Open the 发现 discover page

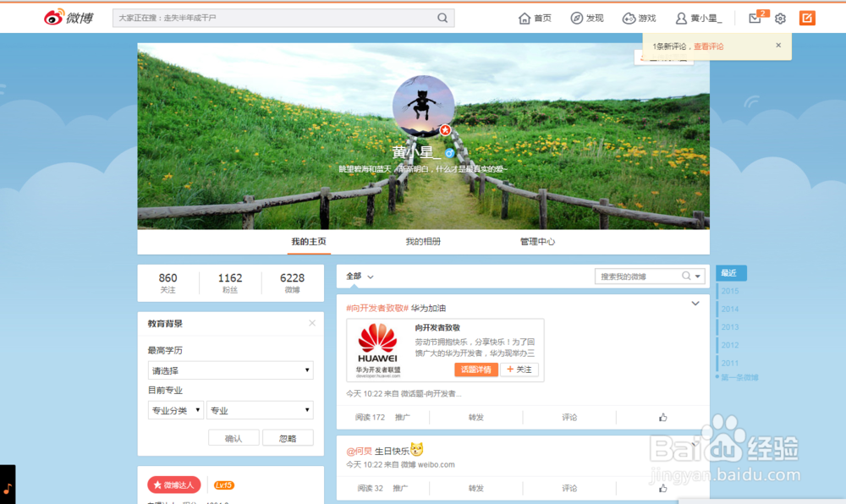pos(587,19)
